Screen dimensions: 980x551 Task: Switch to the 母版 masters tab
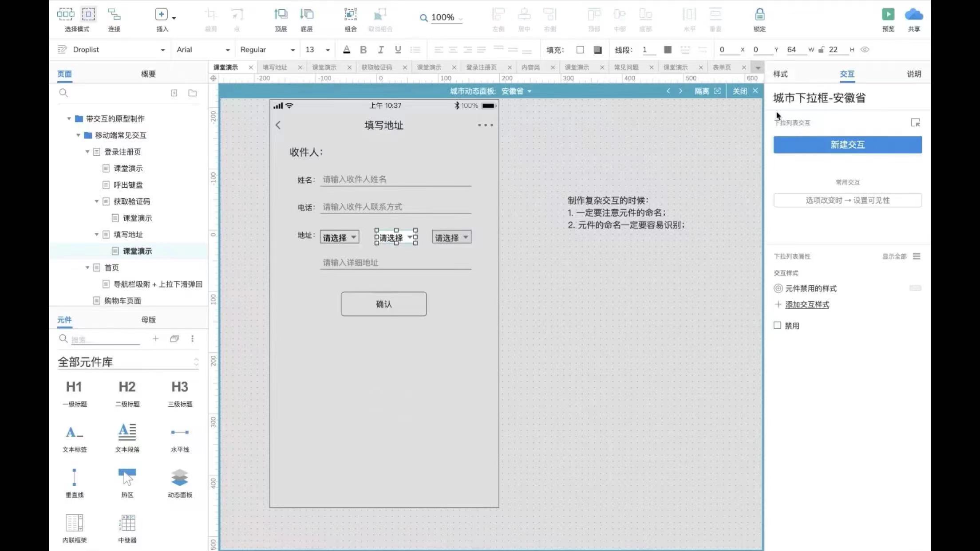tap(148, 319)
